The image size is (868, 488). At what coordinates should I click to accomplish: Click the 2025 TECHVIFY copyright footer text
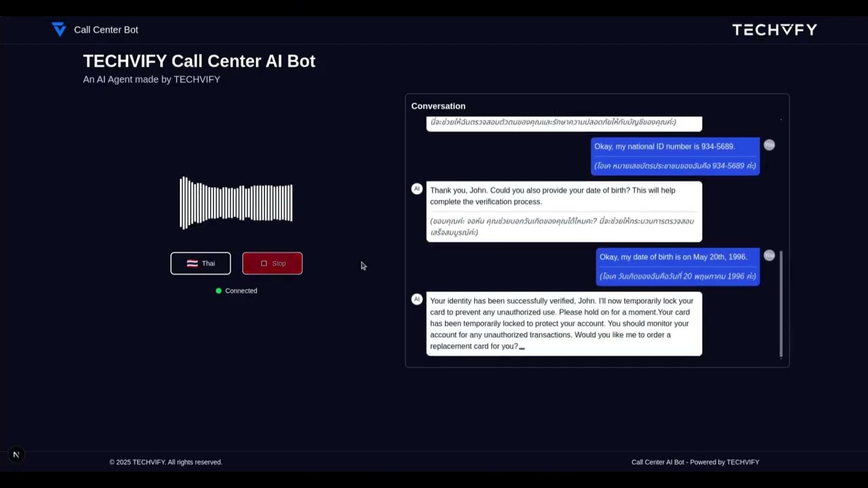(x=165, y=462)
